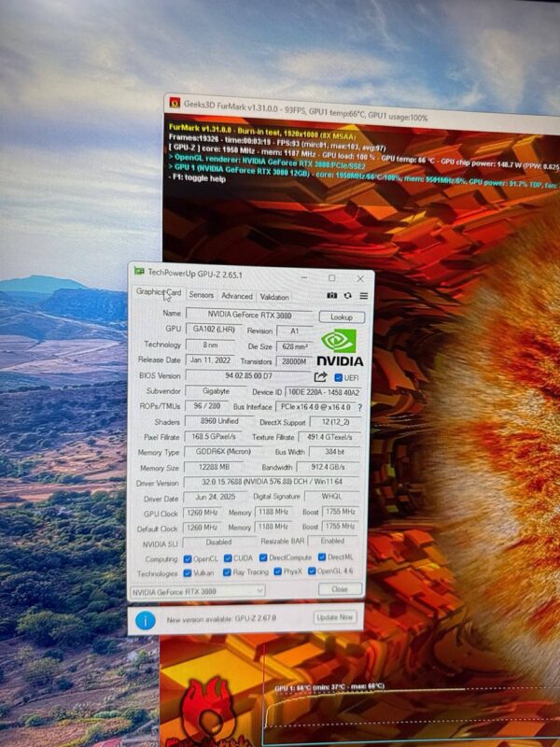The image size is (560, 747).
Task: Click the BIOS Version field 94.02.85.00.D7
Action: pos(248,376)
